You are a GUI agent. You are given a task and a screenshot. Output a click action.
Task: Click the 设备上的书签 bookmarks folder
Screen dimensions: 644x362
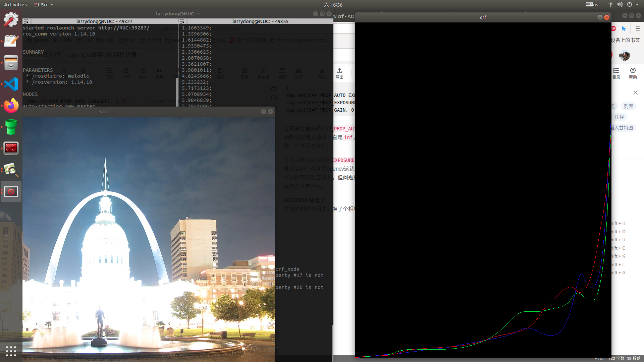tap(625, 40)
